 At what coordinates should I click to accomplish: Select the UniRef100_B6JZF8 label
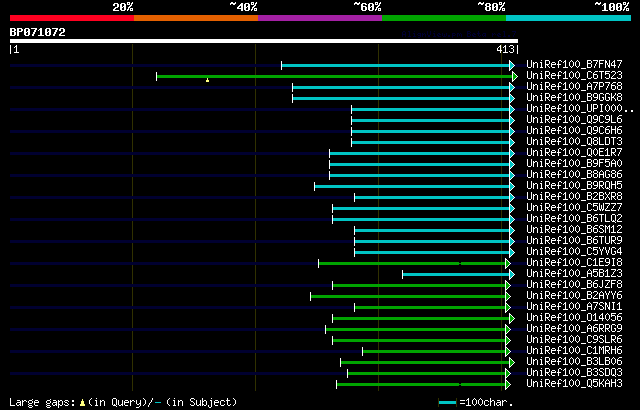click(574, 284)
